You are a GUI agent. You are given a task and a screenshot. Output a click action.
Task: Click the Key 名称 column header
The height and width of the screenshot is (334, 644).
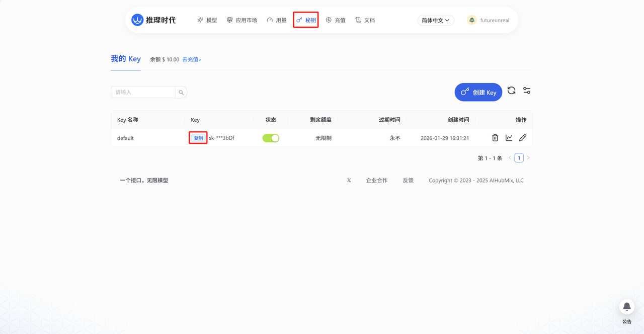point(128,120)
